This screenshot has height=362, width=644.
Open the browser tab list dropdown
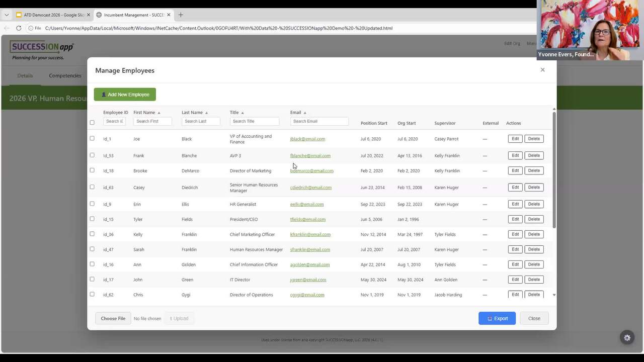click(x=7, y=15)
